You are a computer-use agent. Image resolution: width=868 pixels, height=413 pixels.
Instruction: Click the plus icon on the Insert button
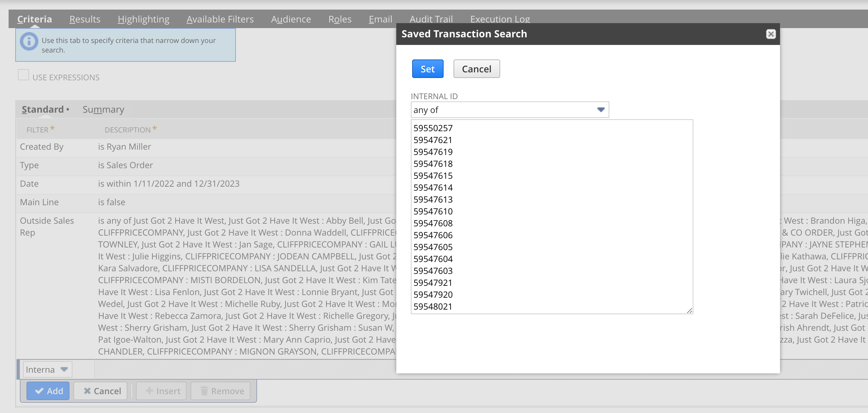point(149,391)
